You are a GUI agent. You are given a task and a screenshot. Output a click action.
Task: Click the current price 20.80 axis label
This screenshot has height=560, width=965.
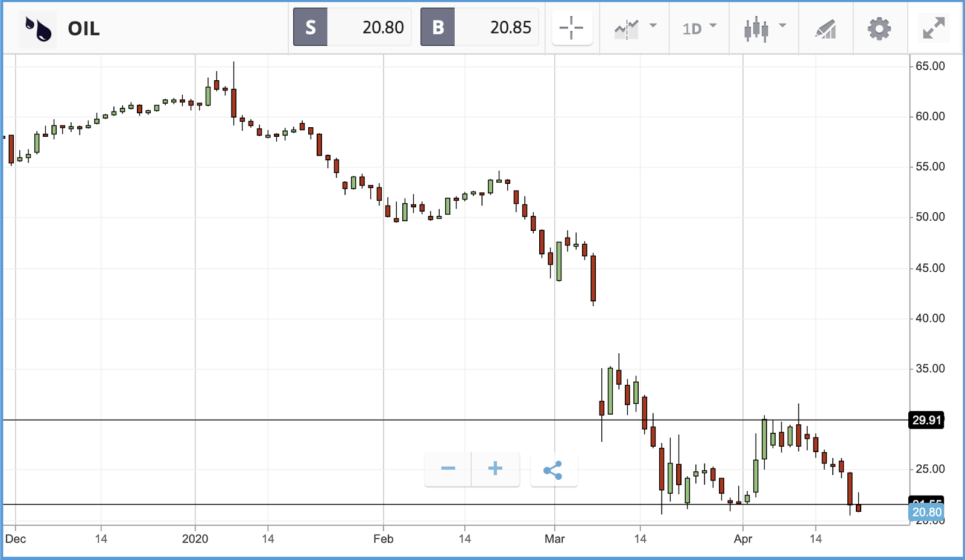[926, 512]
